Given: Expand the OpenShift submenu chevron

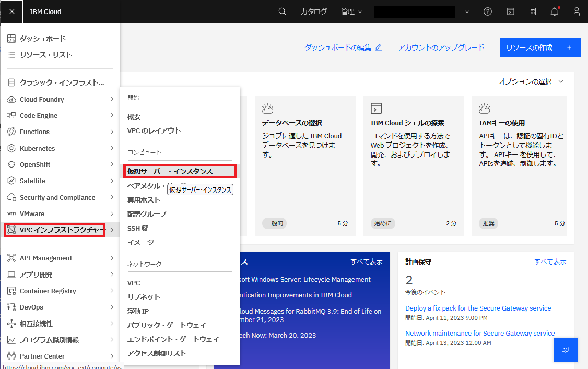Looking at the screenshot, I should coord(112,164).
